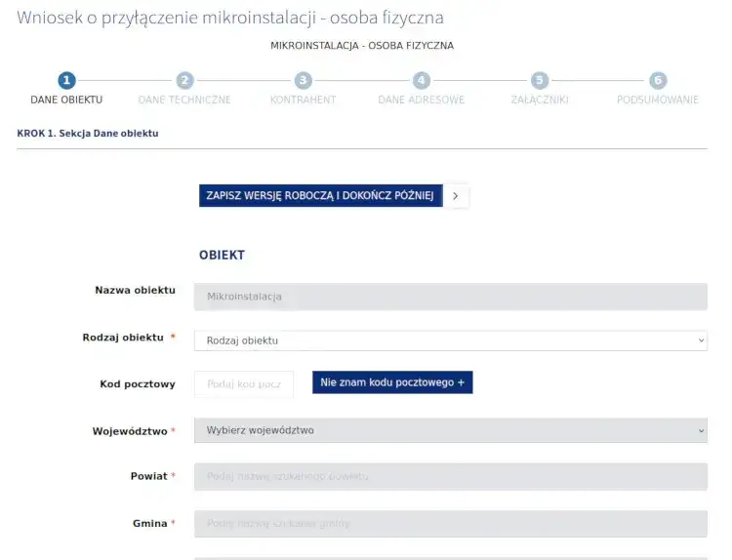Viewport: 732px width, 560px height.
Task: Click the page title Wniosek o przyłączenie mikroinstalacji
Action: [230, 18]
